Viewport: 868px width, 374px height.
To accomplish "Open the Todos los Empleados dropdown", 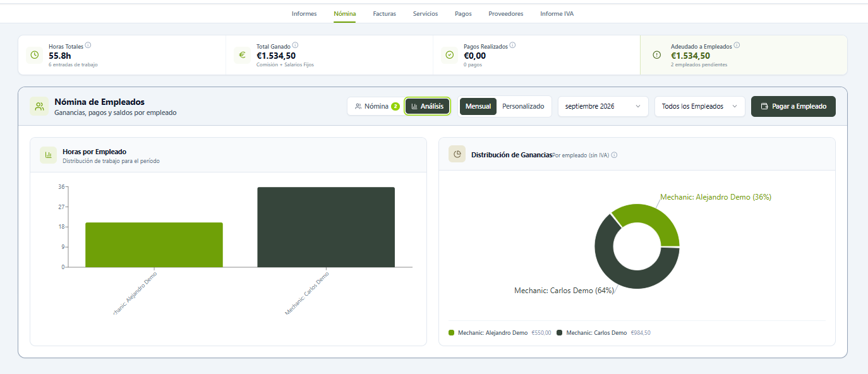I will pos(700,106).
